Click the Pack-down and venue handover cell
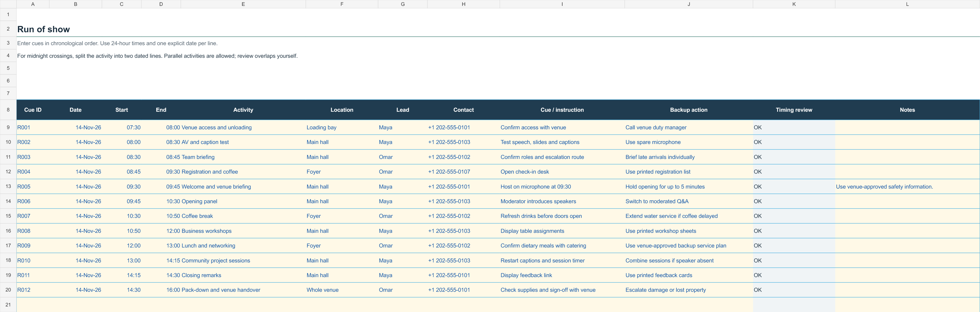Screen dimensions: 980x312 (x=243, y=290)
